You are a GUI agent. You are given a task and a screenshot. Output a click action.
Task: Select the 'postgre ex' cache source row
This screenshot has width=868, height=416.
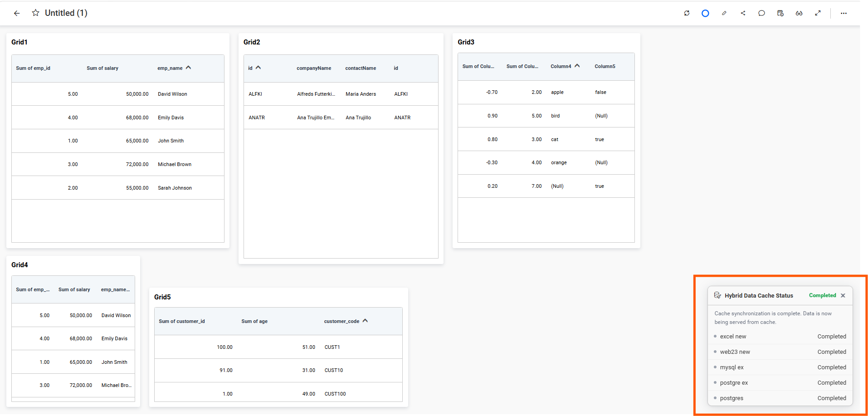click(780, 383)
